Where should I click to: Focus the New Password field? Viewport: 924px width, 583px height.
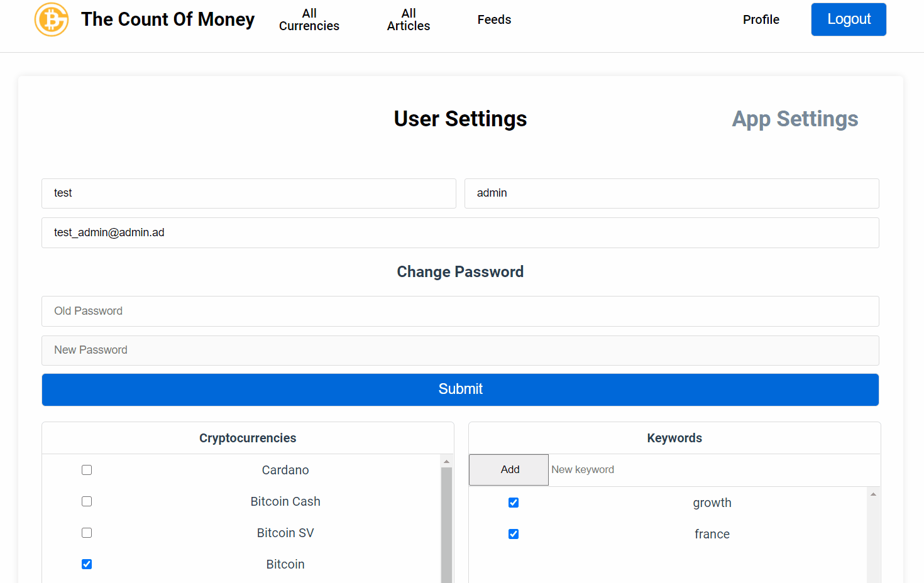(460, 351)
